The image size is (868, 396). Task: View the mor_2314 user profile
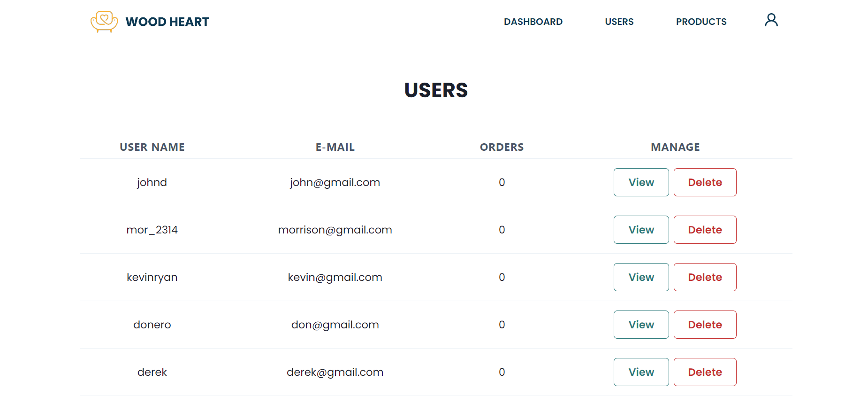tap(641, 230)
